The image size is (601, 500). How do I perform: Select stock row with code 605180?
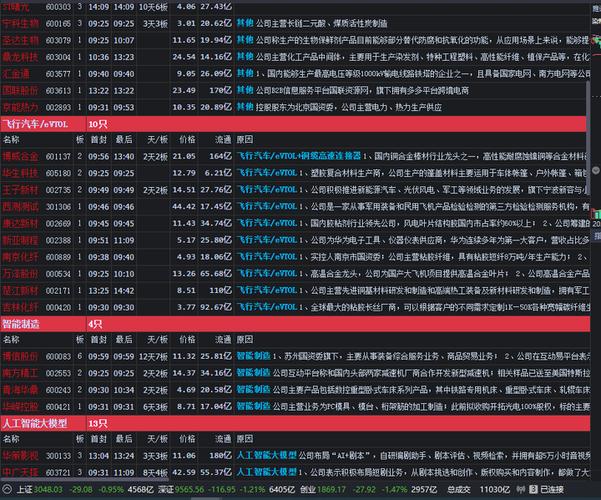(295, 173)
